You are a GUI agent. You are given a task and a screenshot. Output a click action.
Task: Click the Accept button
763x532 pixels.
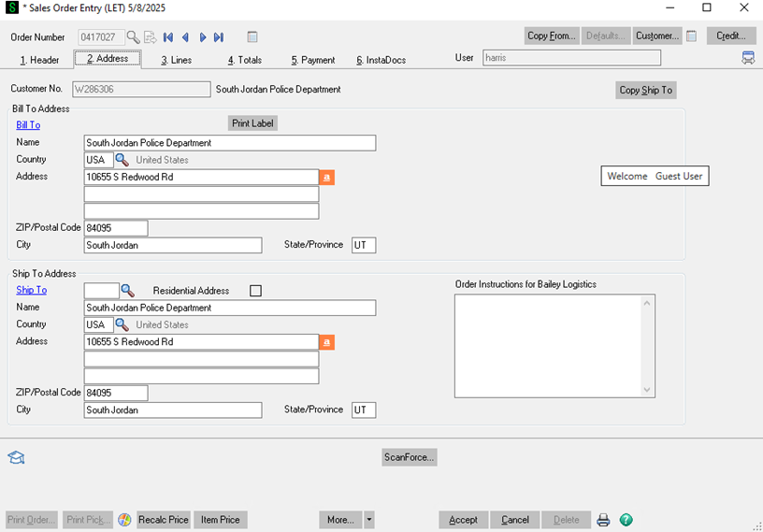point(463,520)
